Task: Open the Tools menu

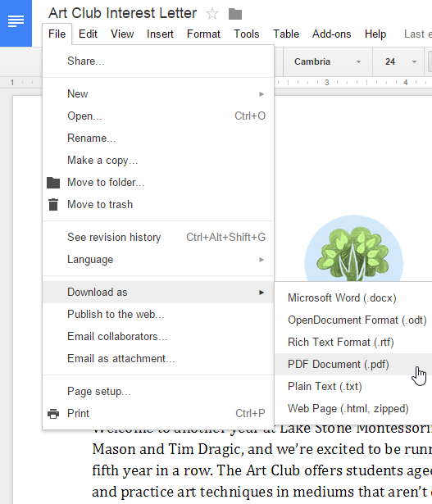Action: 246,34
